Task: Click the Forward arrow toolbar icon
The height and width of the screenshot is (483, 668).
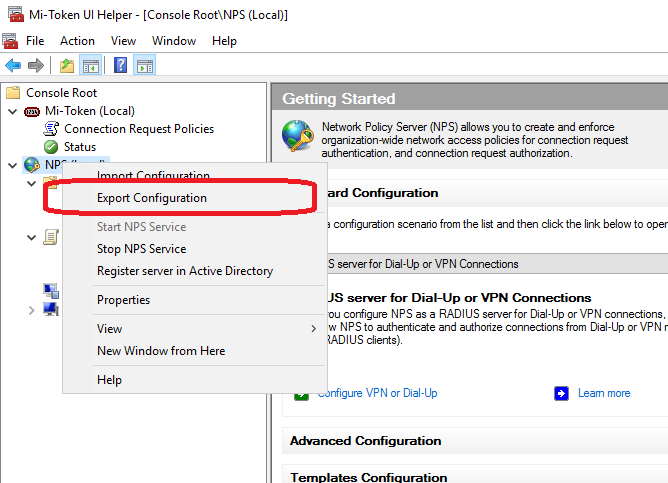Action: [x=36, y=66]
